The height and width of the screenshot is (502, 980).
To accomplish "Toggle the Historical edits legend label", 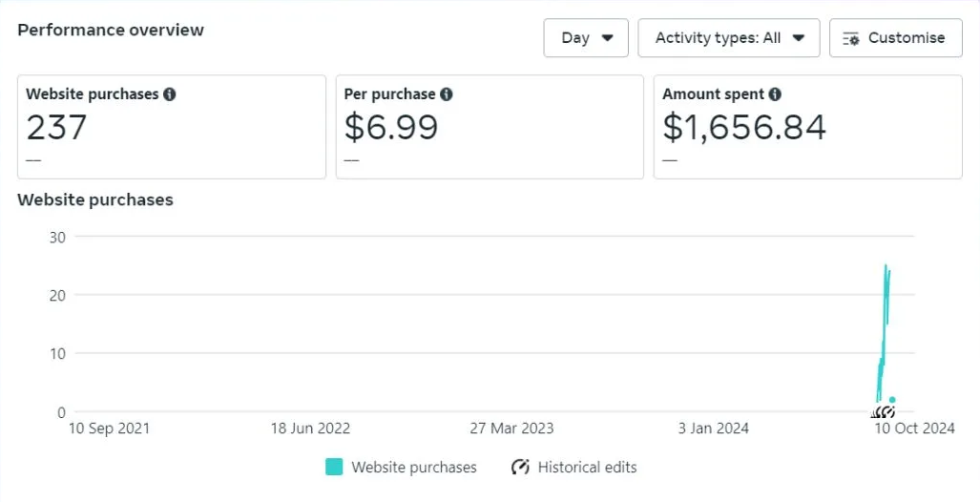I will click(587, 468).
